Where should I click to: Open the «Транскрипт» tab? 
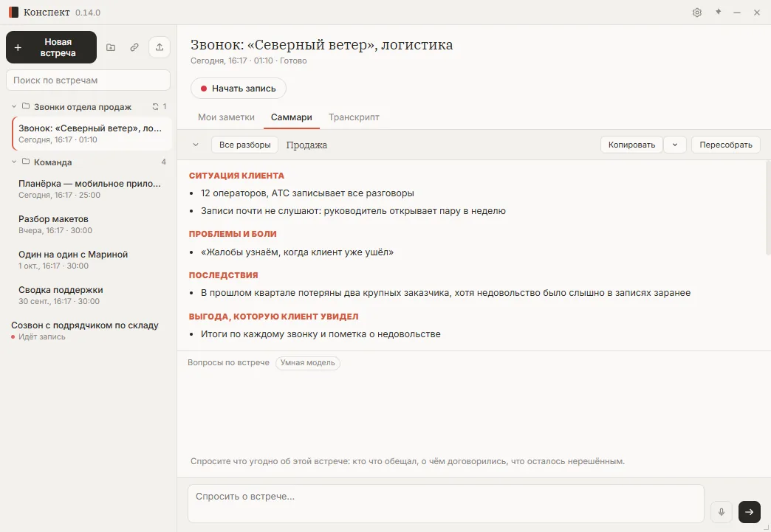click(x=354, y=117)
